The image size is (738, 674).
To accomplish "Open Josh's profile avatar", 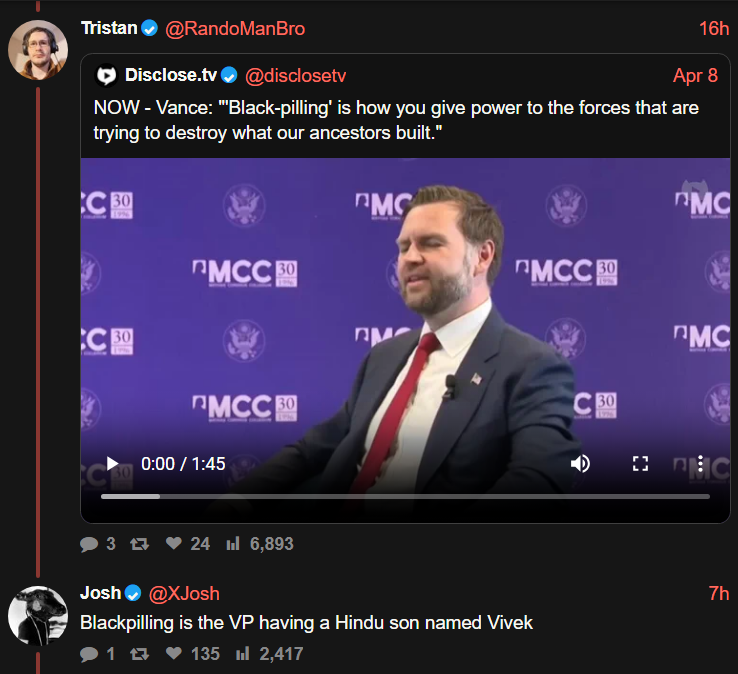I will (x=38, y=614).
